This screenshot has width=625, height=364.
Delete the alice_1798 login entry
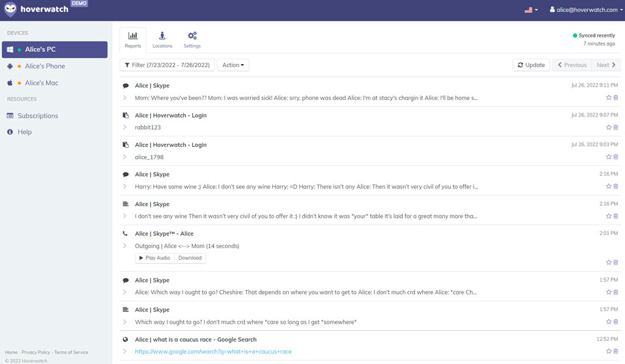point(616,157)
